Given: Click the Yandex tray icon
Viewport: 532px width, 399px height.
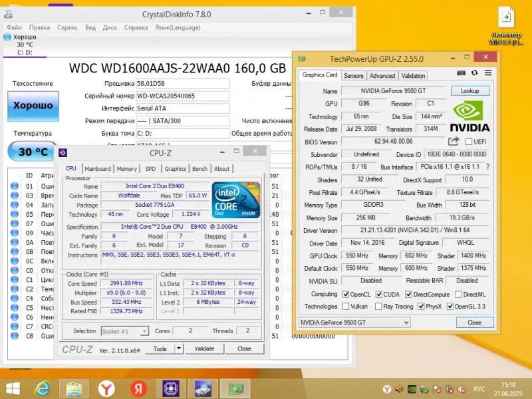Looking at the screenshot, I should (387, 389).
